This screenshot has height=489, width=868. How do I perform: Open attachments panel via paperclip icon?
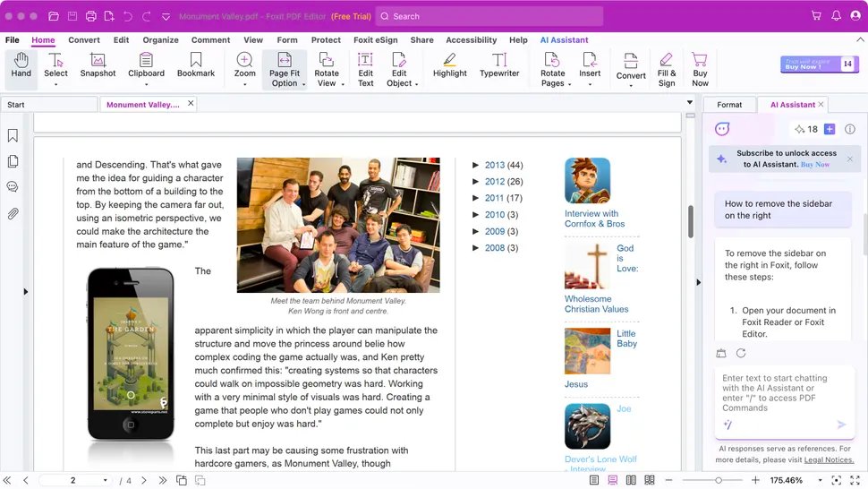coord(13,214)
